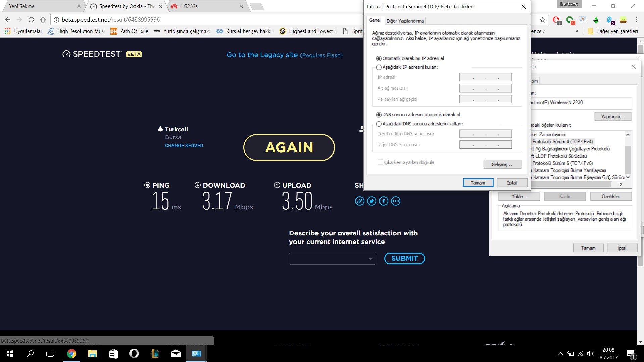Viewport: 644px width, 362px height.
Task: Expand the hidden bookmarks overflow chevron
Action: point(577,31)
